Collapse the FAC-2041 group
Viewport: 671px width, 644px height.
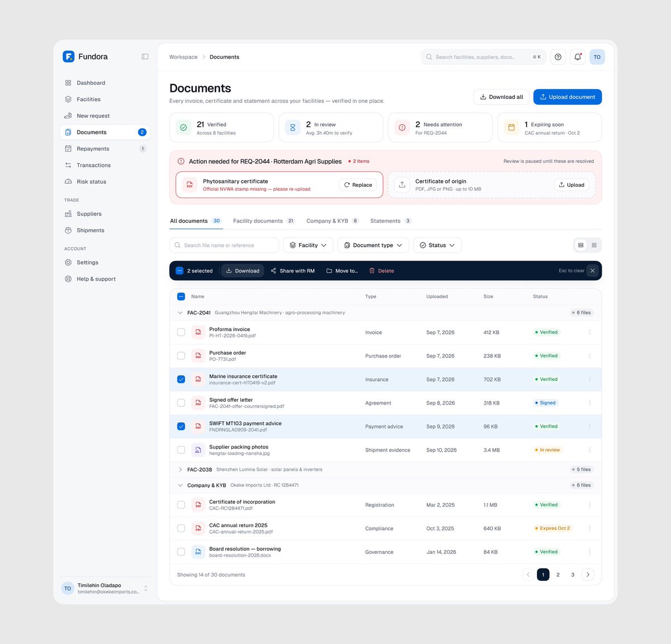click(x=180, y=313)
